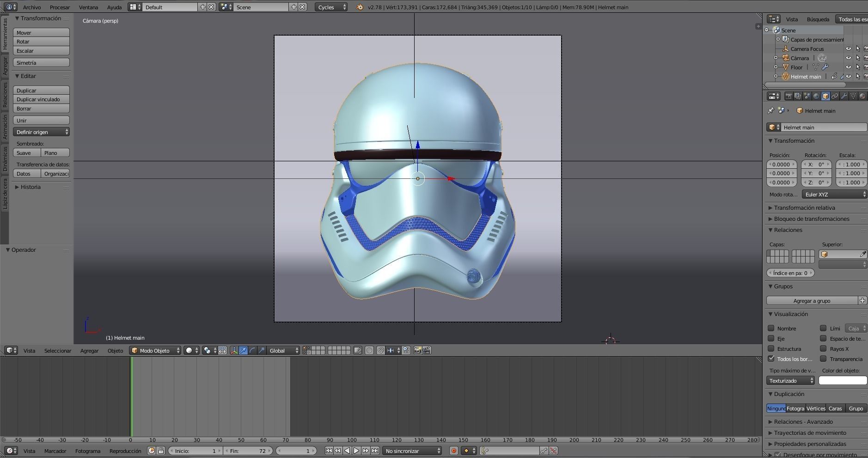Enable the Rayos X checkbox
The height and width of the screenshot is (458, 868).
click(823, 349)
